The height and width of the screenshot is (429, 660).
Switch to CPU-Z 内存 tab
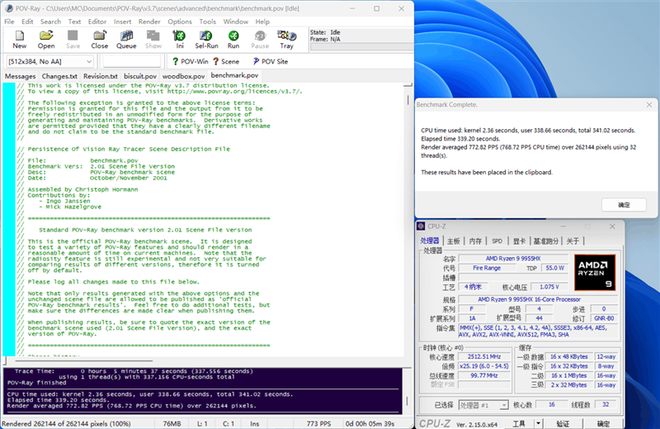tap(474, 241)
